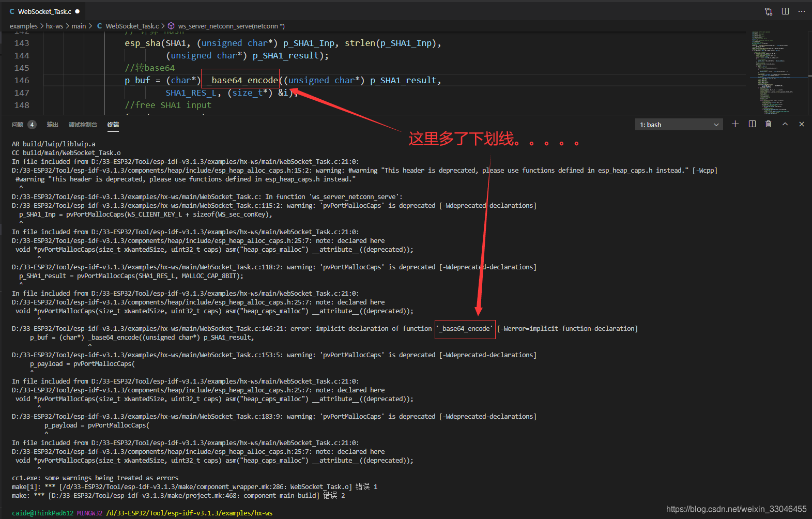Click 'make: *** project.mk:468' error line

178,496
